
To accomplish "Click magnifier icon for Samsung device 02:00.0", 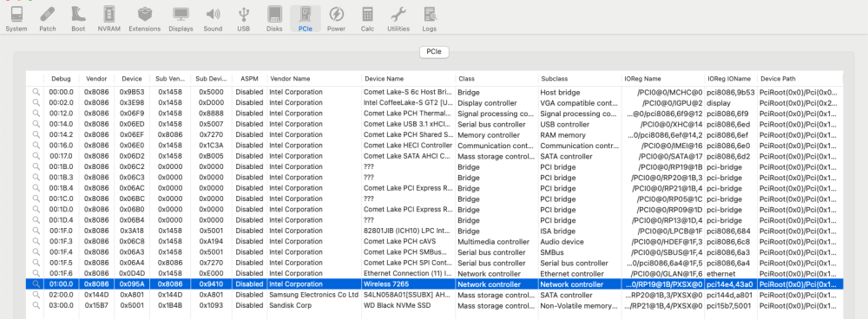I will click(36, 295).
